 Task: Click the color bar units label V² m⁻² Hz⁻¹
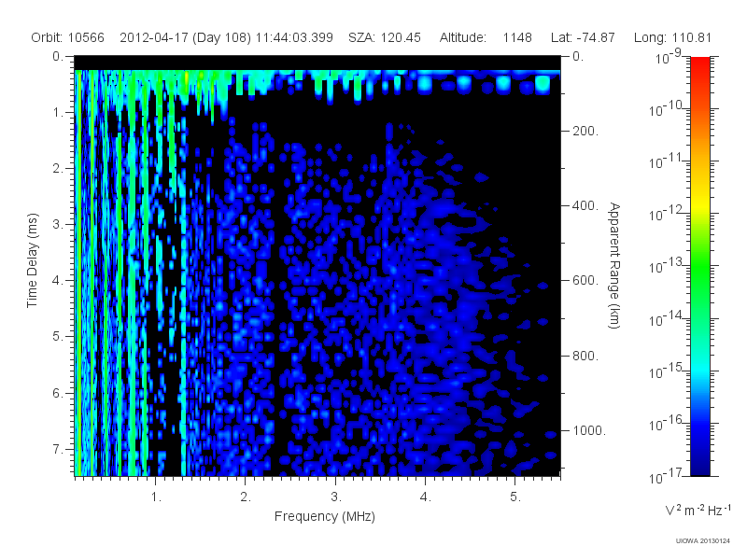[x=698, y=510]
